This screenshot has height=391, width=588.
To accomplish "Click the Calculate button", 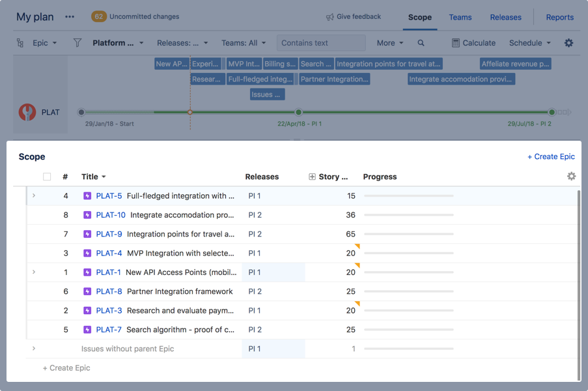I will coord(473,43).
